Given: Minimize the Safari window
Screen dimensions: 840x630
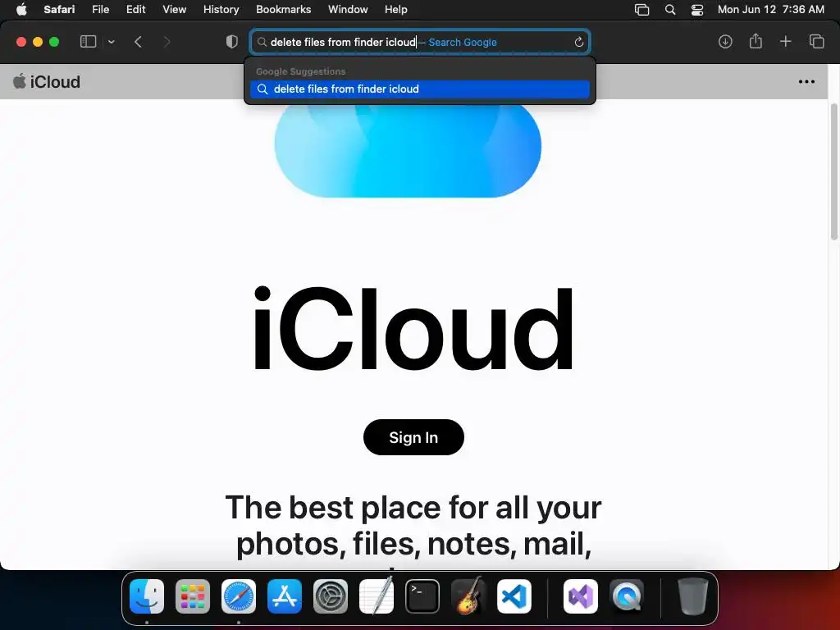Looking at the screenshot, I should 38,42.
